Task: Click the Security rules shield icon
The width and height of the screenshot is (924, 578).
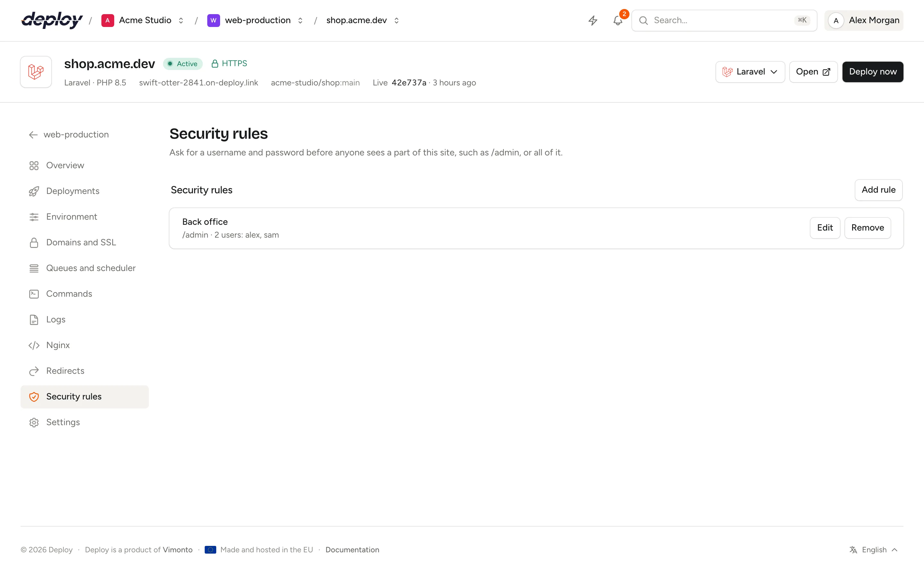Action: pyautogui.click(x=34, y=397)
